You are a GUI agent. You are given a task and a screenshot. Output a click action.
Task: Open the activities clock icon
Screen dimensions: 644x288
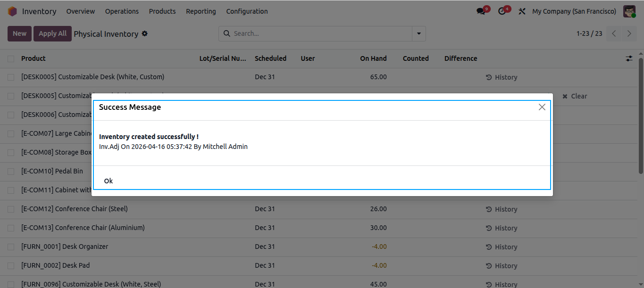502,11
